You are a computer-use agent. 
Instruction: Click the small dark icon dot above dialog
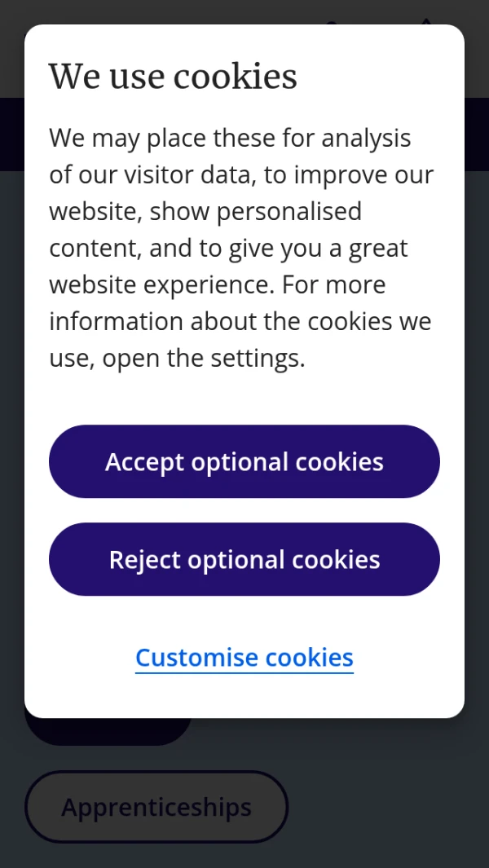click(331, 22)
